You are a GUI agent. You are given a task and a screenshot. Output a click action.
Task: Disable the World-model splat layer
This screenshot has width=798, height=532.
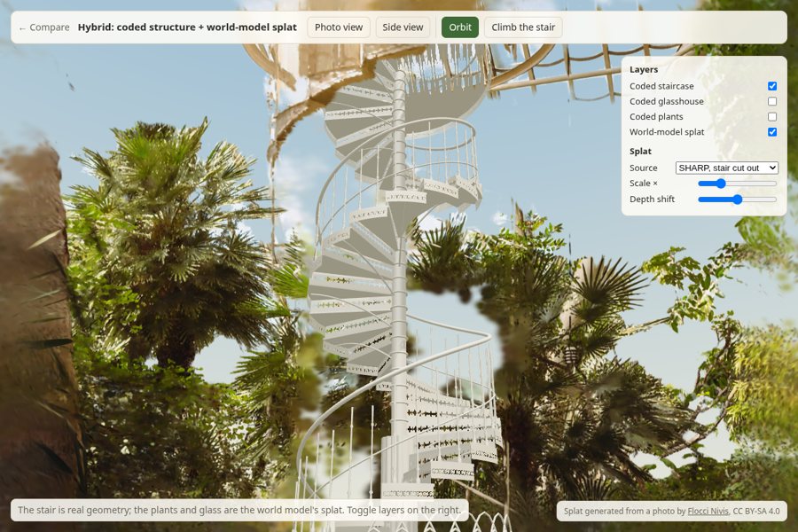[772, 132]
